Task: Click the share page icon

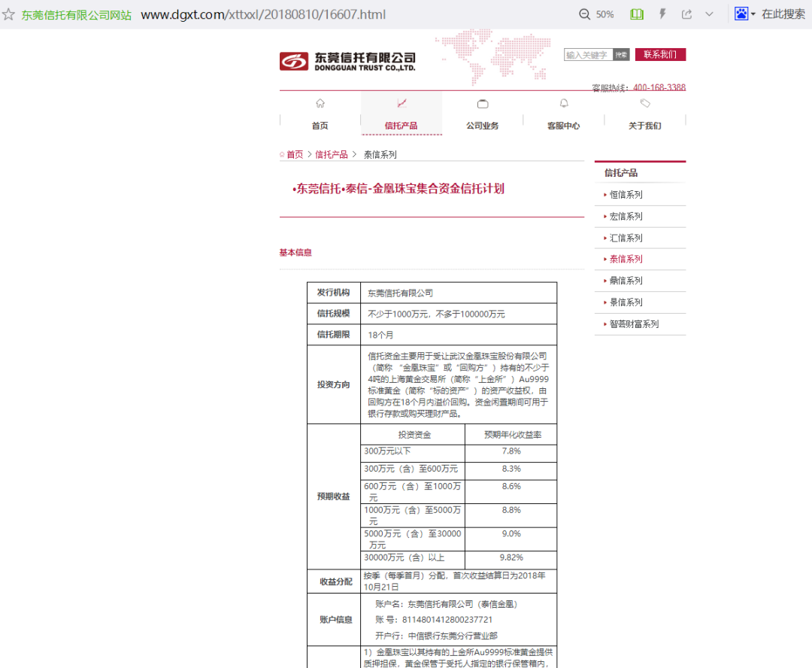Action: tap(686, 14)
